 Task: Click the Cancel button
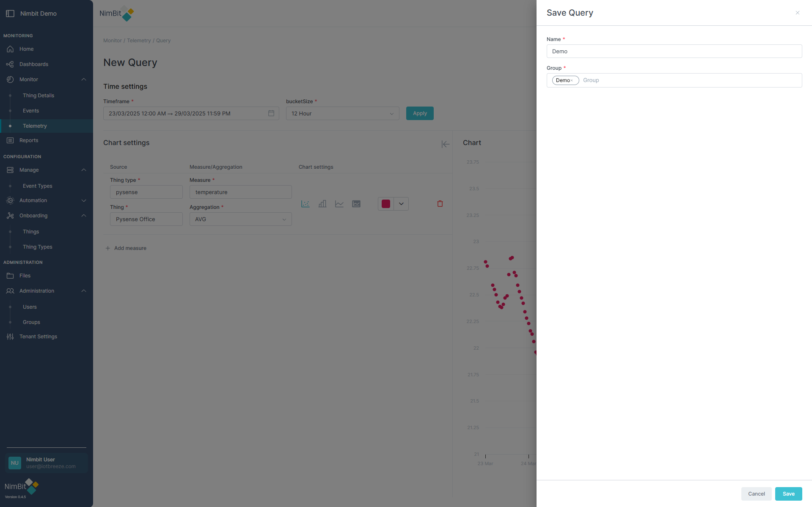(x=756, y=494)
